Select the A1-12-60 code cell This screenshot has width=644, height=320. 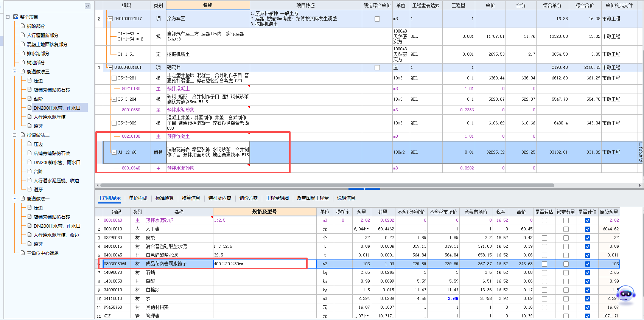127,152
